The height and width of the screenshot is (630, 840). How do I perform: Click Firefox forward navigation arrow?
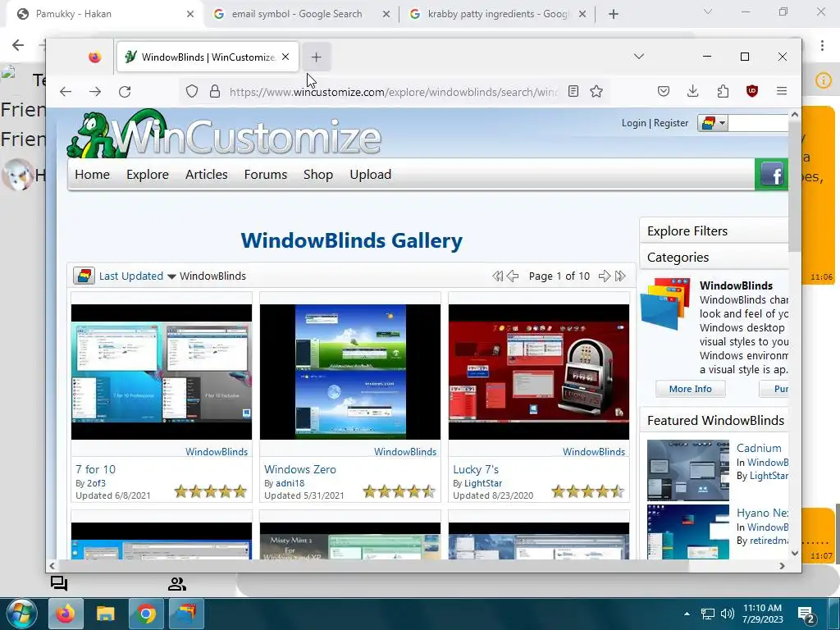pos(95,92)
